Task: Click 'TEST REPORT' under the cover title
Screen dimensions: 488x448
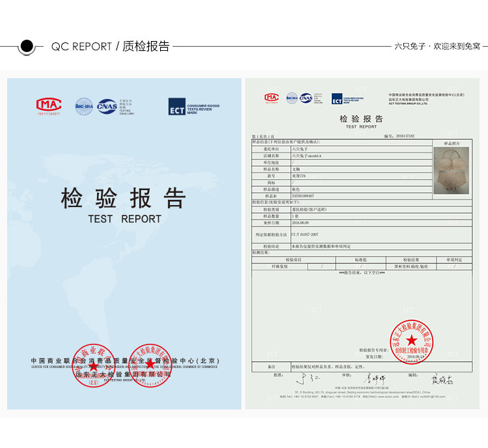Action: pyautogui.click(x=124, y=219)
